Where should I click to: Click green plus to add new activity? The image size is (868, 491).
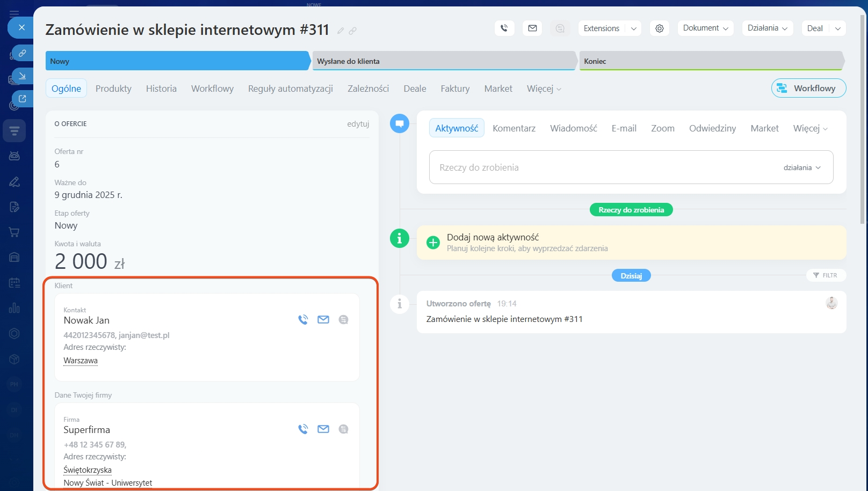pyautogui.click(x=433, y=243)
